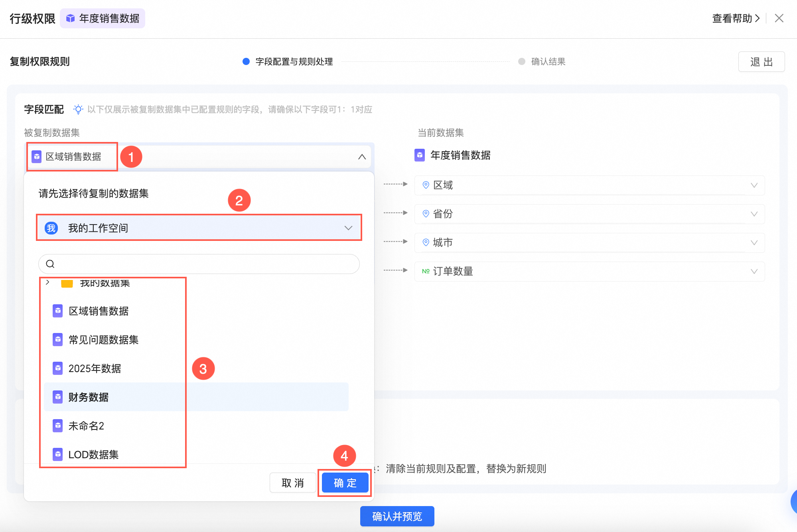This screenshot has height=532, width=797.
Task: Click the location pin icon of 区域 field
Action: click(426, 185)
